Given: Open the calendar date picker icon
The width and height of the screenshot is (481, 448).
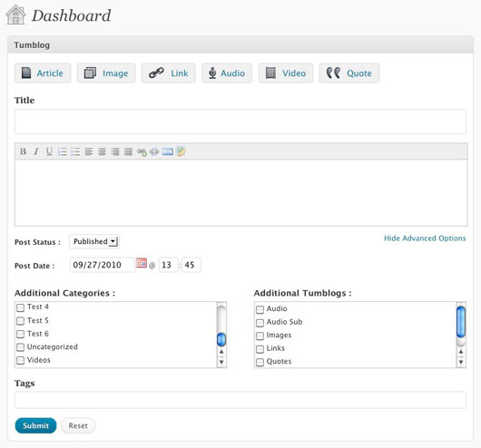Looking at the screenshot, I should 142,263.
